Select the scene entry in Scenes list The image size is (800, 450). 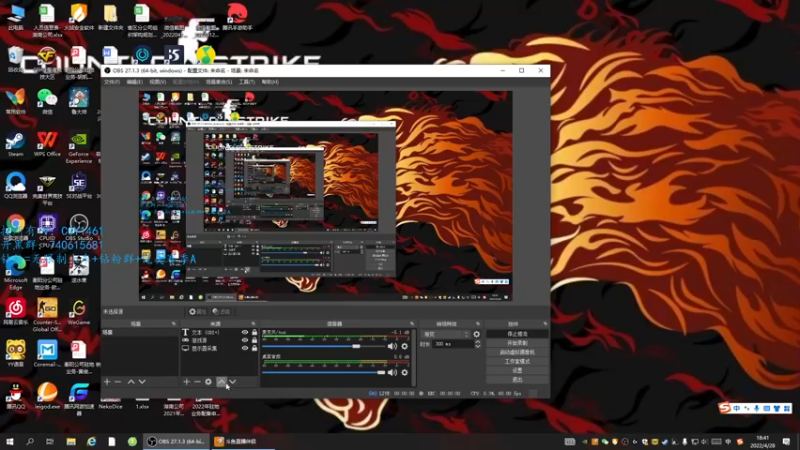[x=140, y=333]
